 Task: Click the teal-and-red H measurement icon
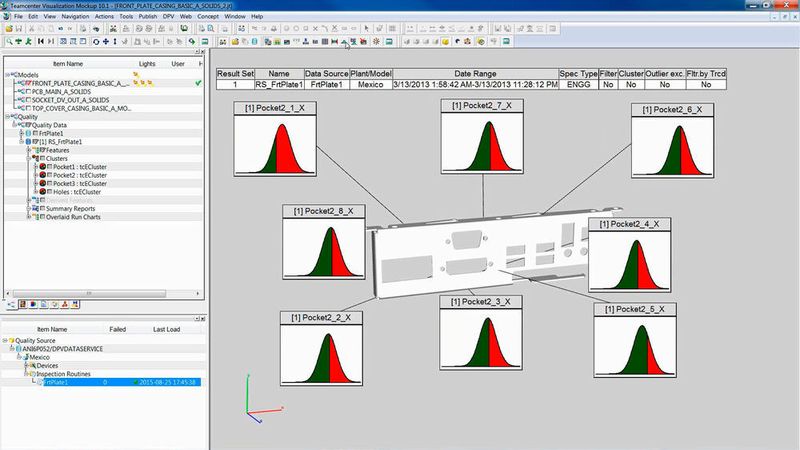tap(334, 41)
